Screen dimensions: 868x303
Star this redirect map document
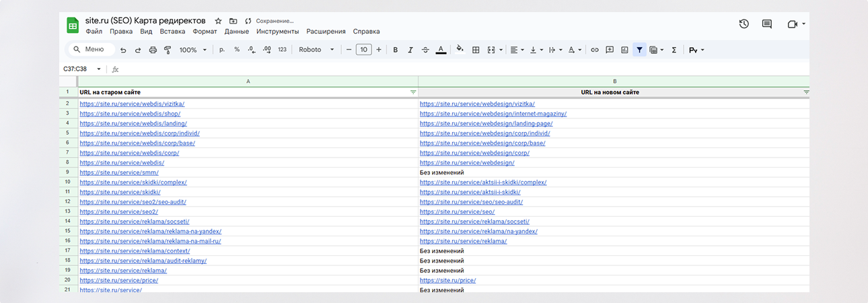[218, 22]
